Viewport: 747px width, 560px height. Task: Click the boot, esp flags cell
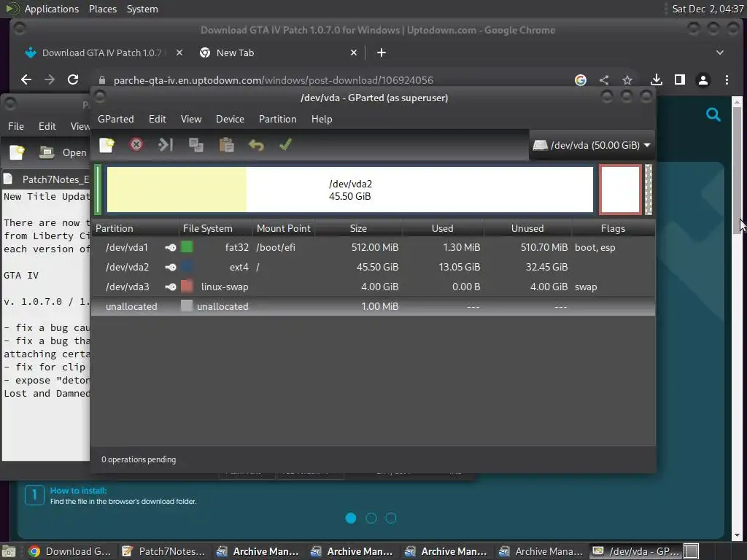click(x=595, y=248)
